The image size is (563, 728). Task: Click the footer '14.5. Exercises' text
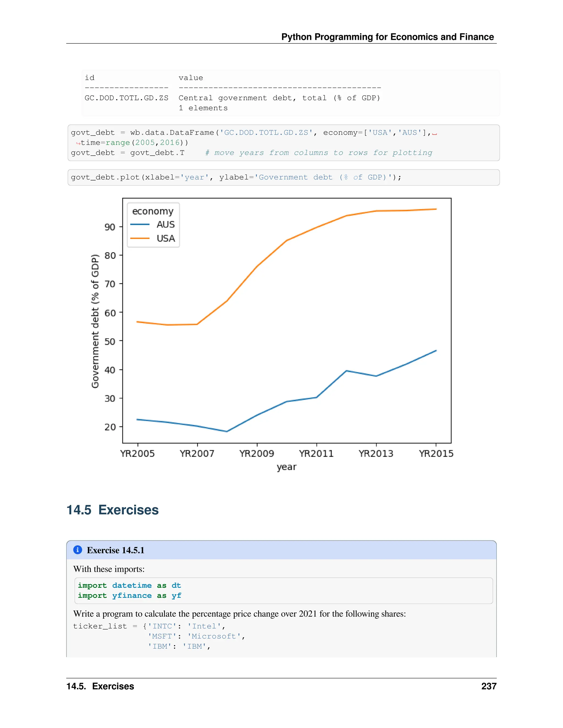100,686
